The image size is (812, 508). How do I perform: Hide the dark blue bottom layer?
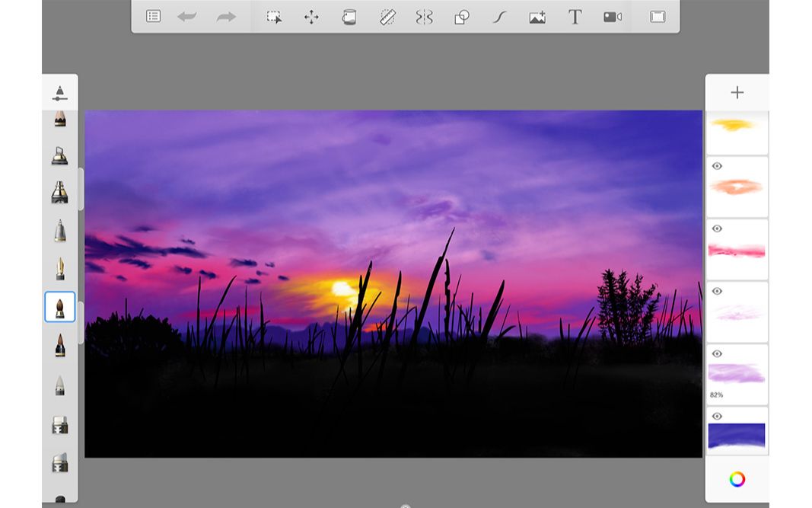click(716, 416)
